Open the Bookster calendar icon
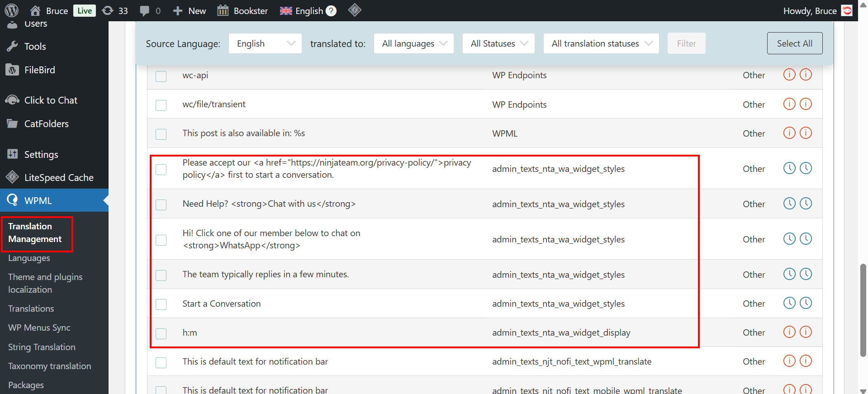868x394 pixels. [x=223, y=10]
